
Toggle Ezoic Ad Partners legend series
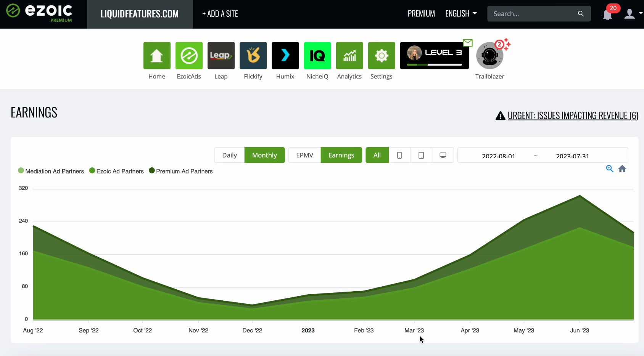[x=116, y=171]
